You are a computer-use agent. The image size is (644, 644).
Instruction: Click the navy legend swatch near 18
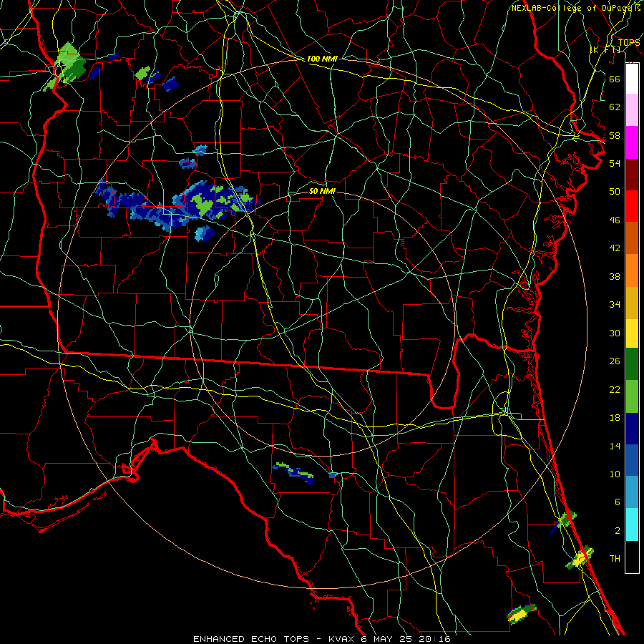632,429
